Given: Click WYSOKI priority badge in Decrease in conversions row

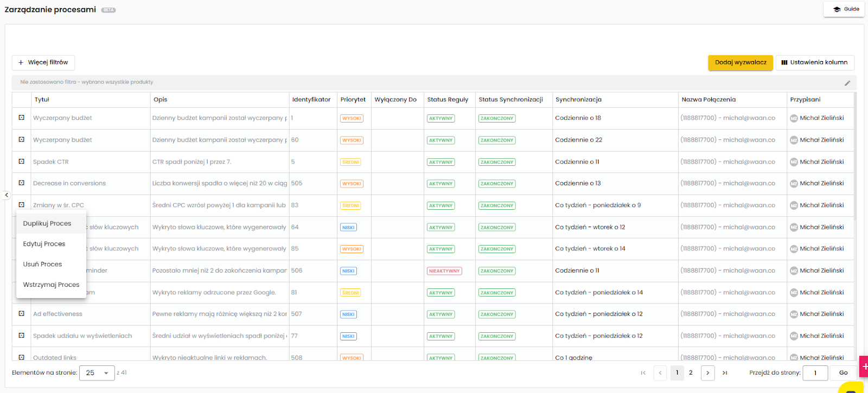Looking at the screenshot, I should point(352,184).
